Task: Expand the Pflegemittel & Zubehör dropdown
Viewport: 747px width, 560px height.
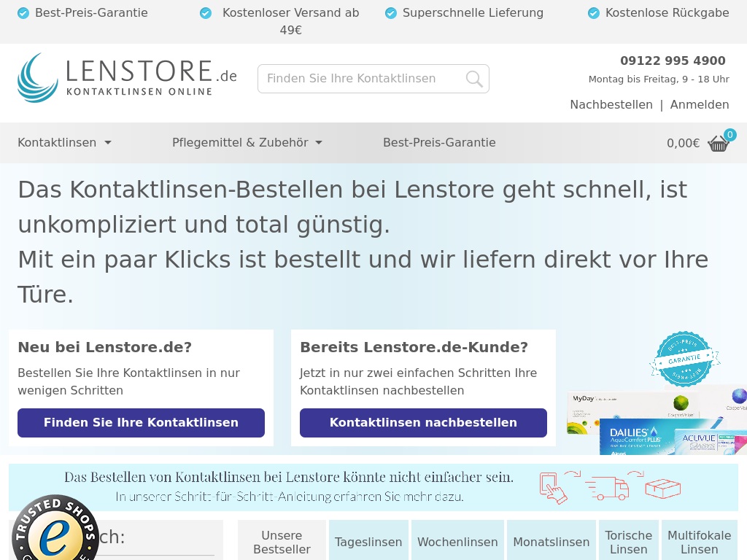Action: tap(247, 143)
